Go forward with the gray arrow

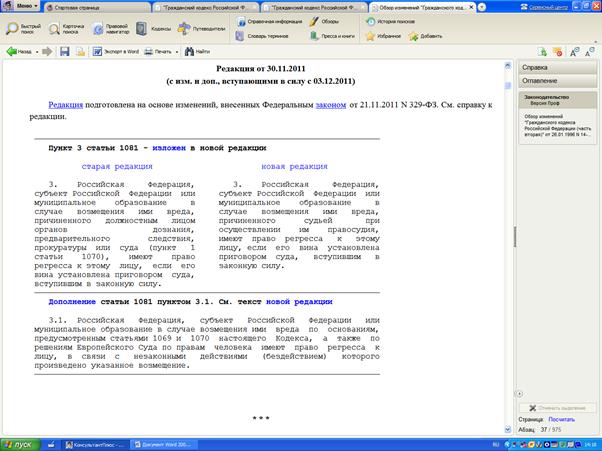[x=47, y=51]
